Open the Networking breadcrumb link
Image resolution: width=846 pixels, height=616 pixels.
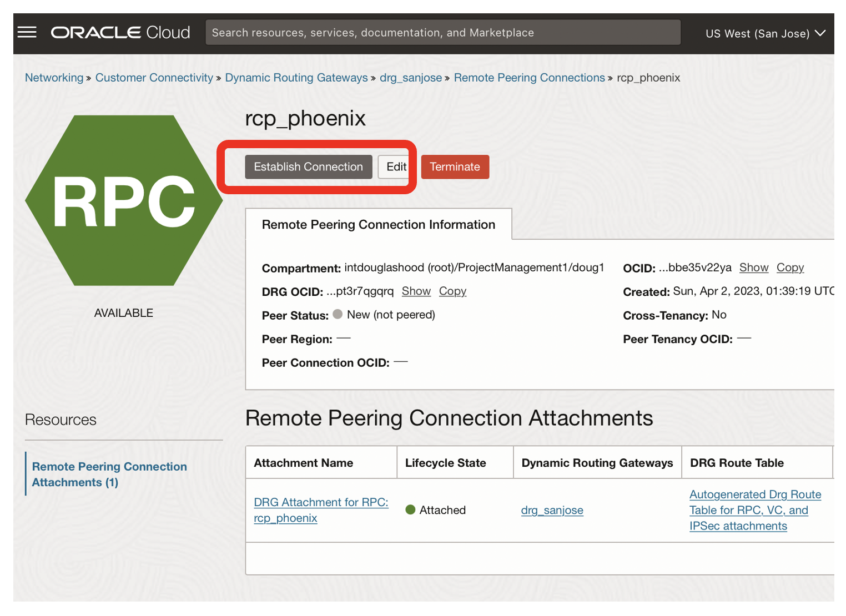pos(54,78)
